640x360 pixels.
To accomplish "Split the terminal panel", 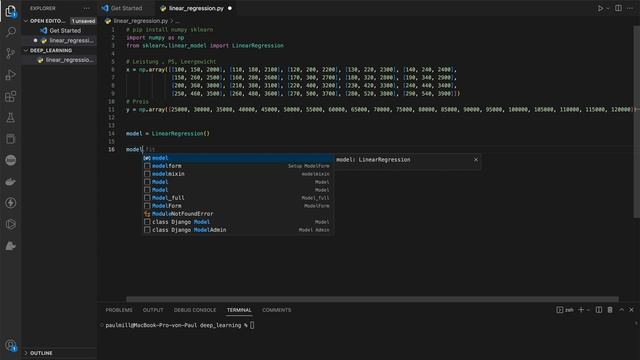I will [x=598, y=310].
